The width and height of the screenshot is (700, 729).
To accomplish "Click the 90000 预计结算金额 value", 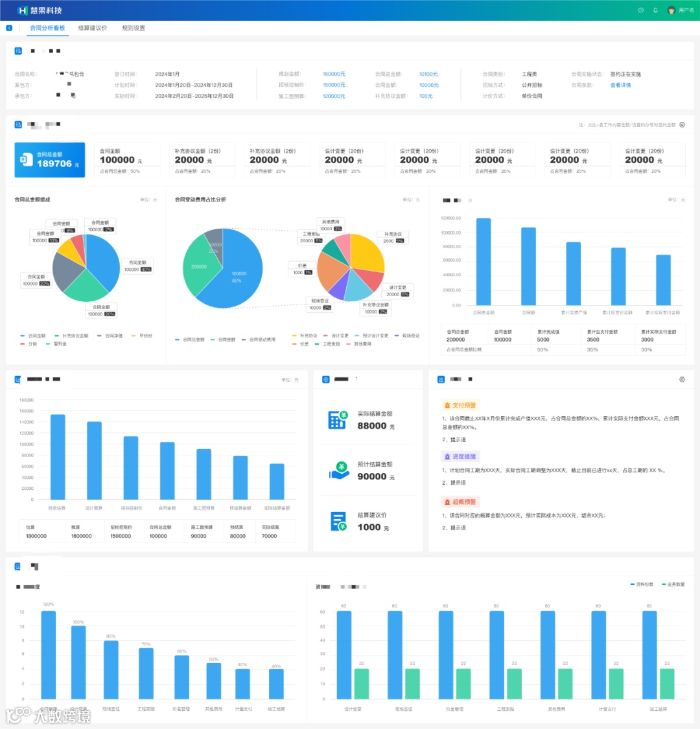I will 372,476.
